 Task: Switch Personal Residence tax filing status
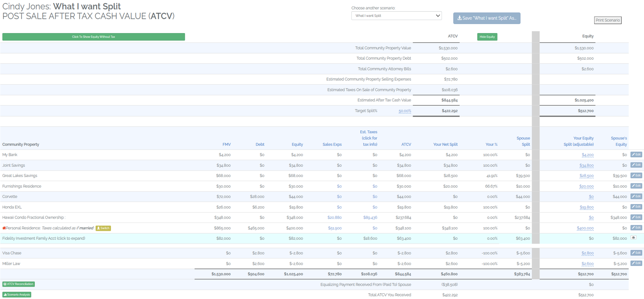(x=103, y=228)
